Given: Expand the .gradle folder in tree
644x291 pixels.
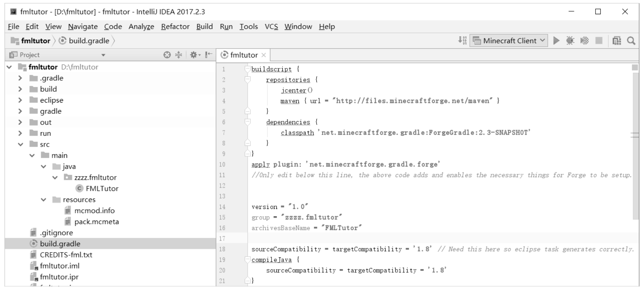Looking at the screenshot, I should click(x=20, y=78).
